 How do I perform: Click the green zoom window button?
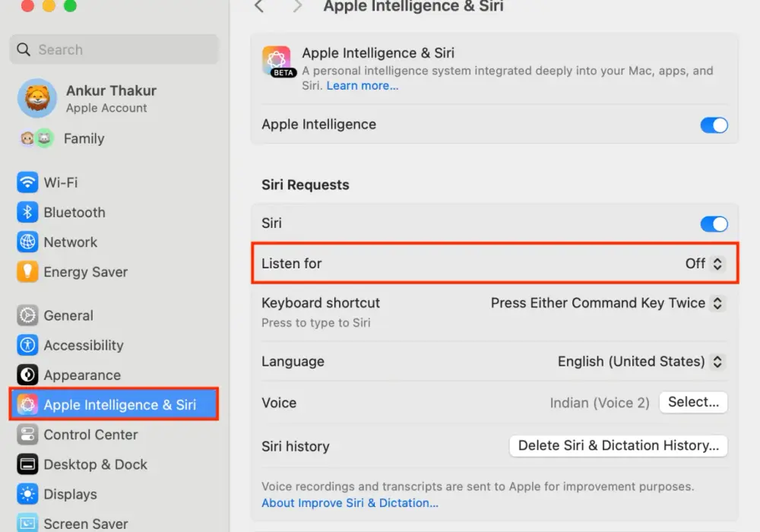[x=70, y=5]
